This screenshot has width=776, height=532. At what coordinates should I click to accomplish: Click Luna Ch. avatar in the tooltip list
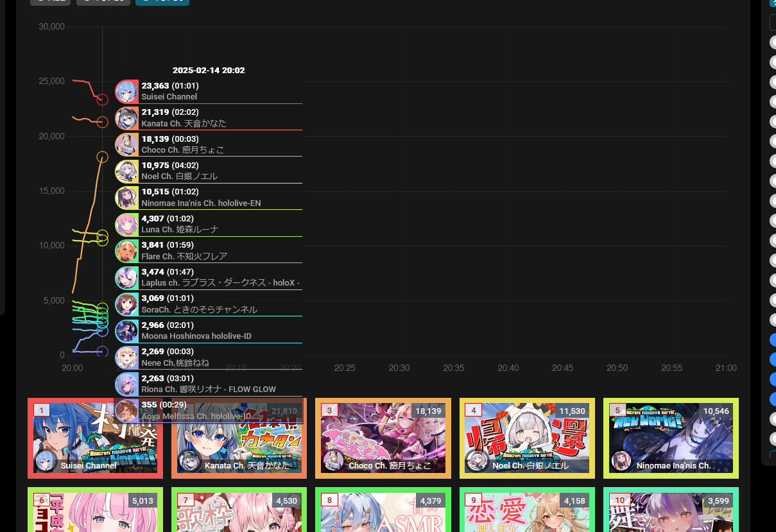pos(126,225)
